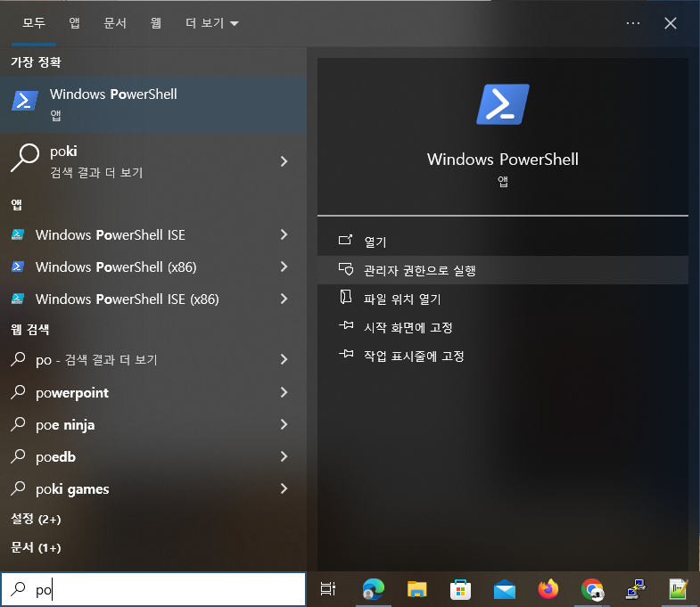Click the PowerShell icon in best match
This screenshot has width=700, height=607.
coord(25,101)
